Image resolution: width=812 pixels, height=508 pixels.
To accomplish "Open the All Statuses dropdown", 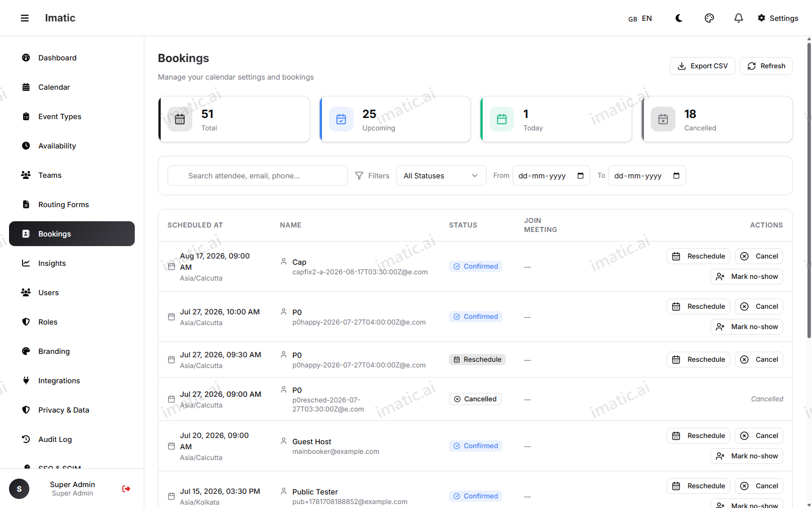I will 442,176.
